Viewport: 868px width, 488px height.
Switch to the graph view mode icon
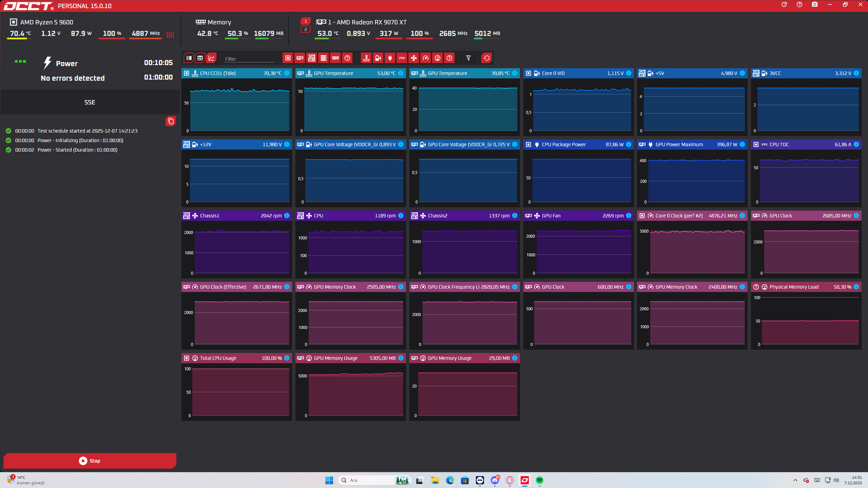point(211,58)
